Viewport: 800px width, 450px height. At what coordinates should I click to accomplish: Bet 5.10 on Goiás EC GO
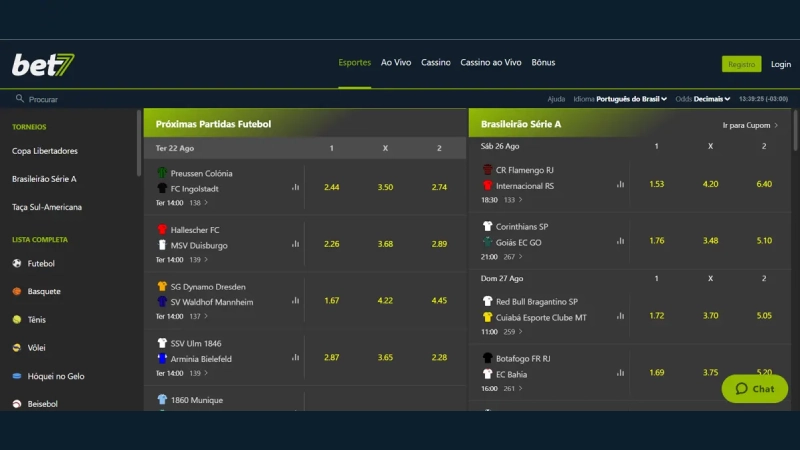tap(764, 241)
